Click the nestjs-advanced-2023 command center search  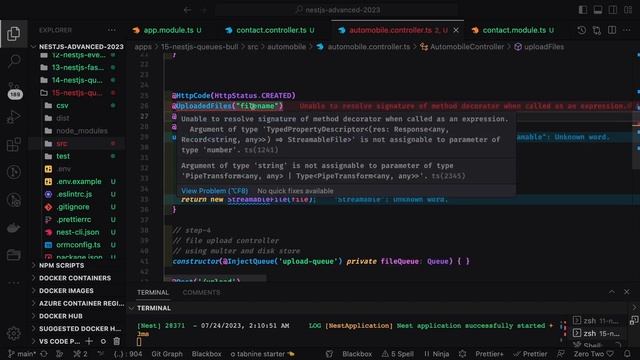pos(337,10)
